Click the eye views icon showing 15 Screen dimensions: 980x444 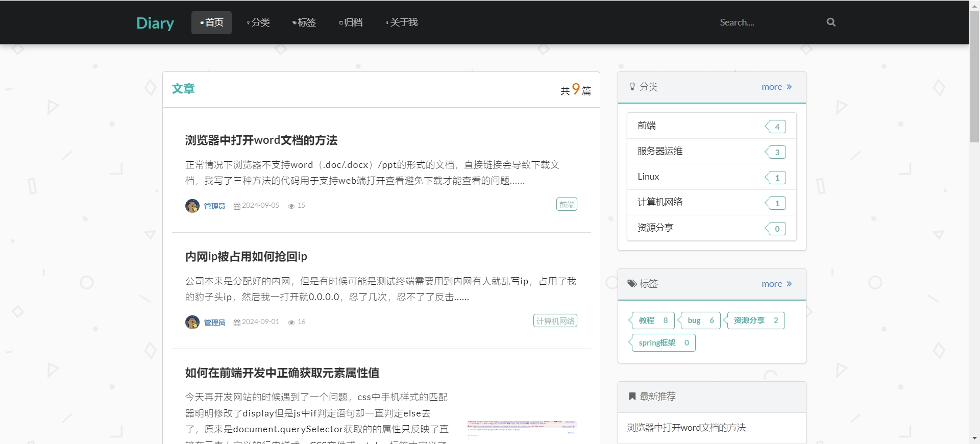(x=291, y=206)
